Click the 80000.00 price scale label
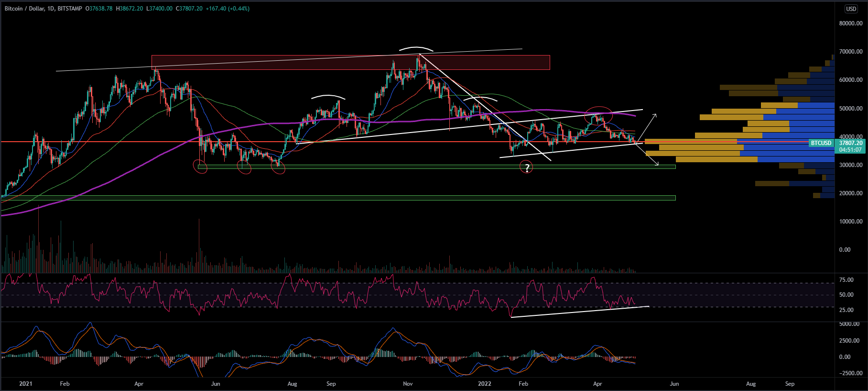 [x=851, y=23]
